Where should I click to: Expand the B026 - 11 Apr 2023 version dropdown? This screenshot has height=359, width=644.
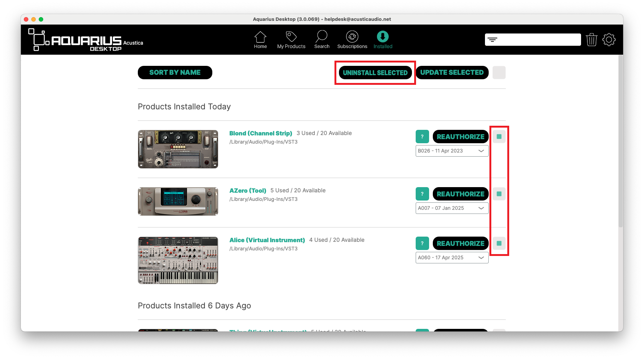click(x=452, y=151)
